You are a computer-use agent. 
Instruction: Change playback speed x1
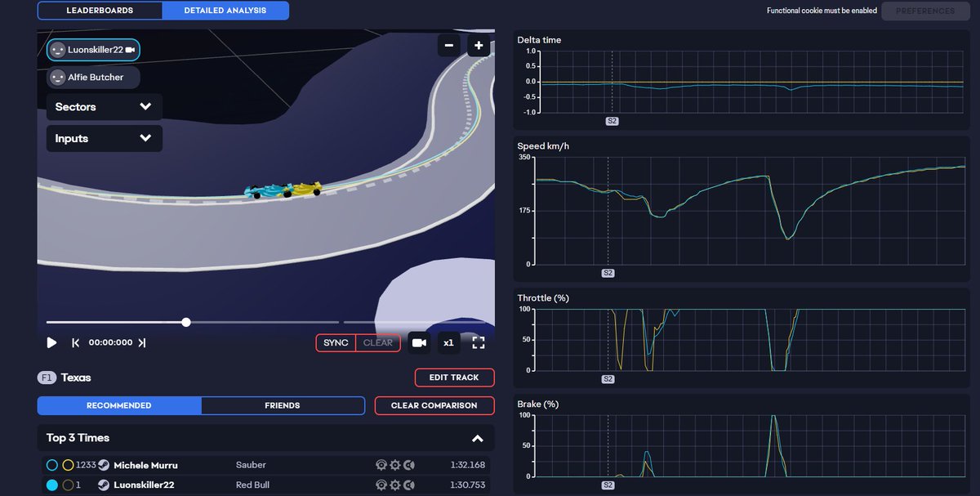(448, 342)
